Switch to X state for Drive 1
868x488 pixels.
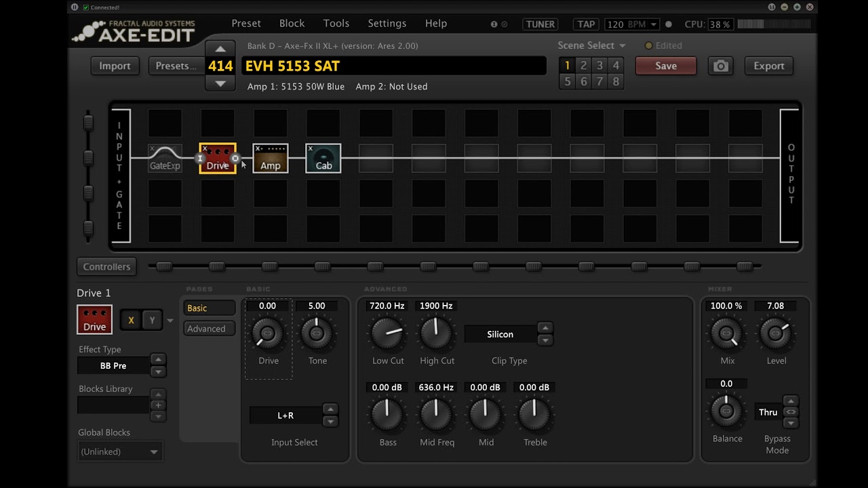coord(131,321)
